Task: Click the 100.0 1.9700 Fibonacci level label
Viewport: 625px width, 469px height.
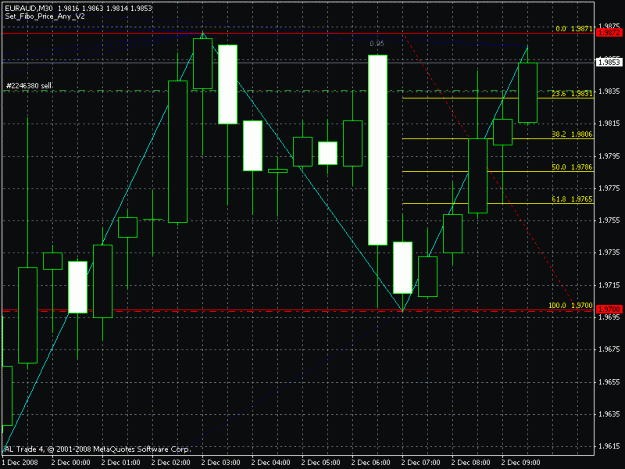Action: click(x=570, y=305)
